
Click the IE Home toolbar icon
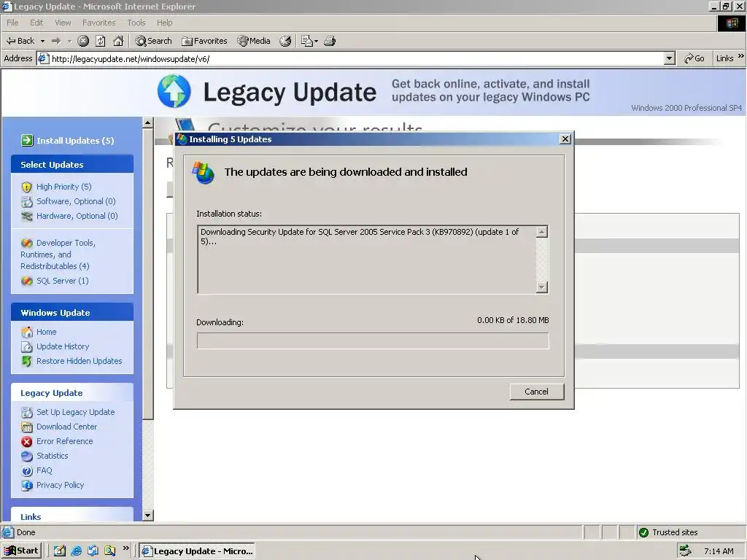118,41
